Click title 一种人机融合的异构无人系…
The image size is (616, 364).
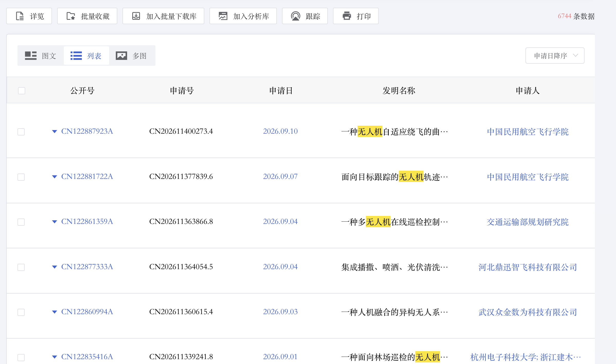(394, 312)
